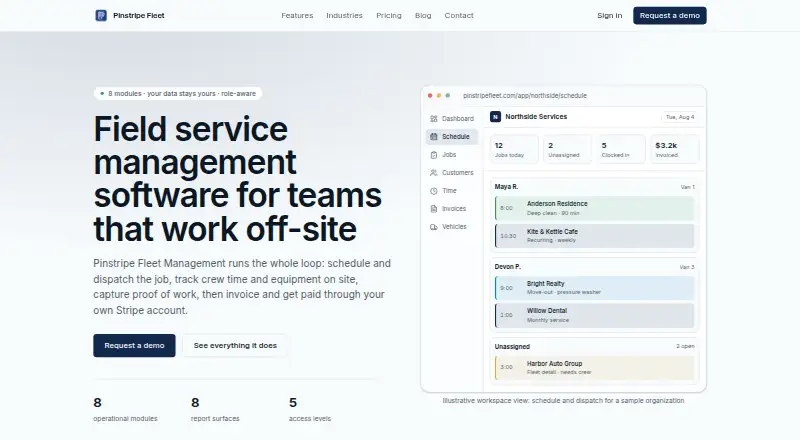Click the Vehicles truck icon
This screenshot has width=800, height=440.
pyautogui.click(x=434, y=227)
